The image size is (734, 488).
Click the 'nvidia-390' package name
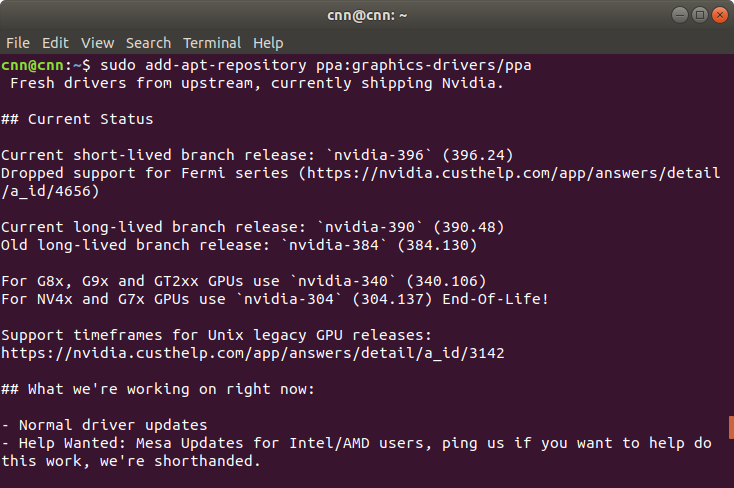click(369, 227)
